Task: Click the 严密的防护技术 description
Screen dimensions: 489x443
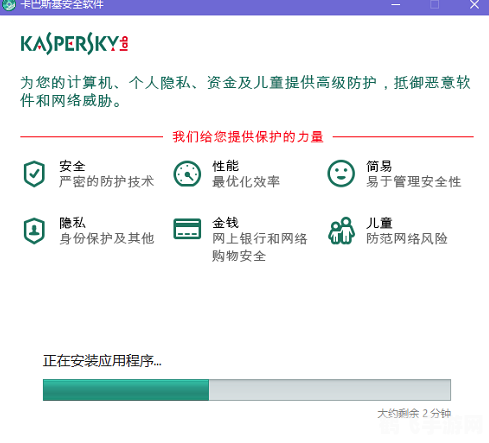Action: point(107,182)
